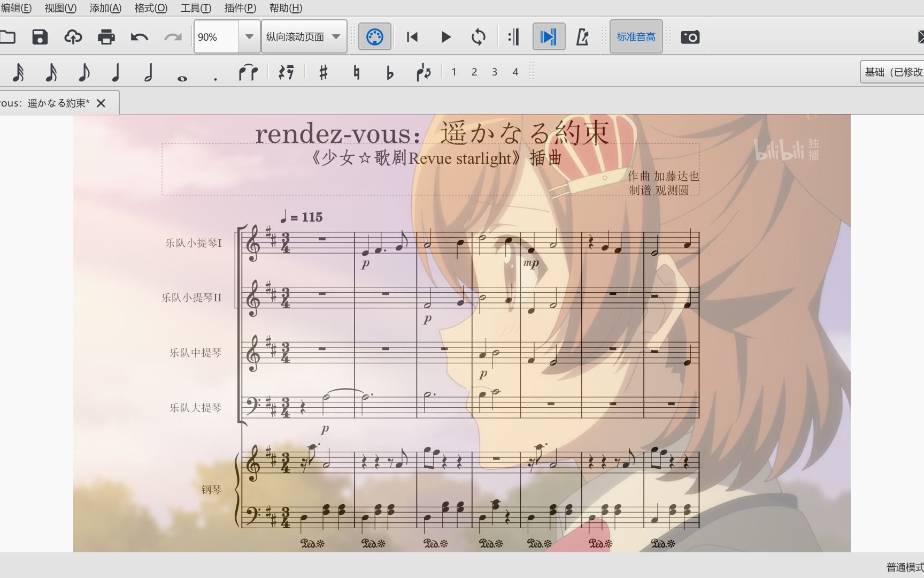Select voice 1
Viewport: 924px width, 578px height.
click(454, 72)
